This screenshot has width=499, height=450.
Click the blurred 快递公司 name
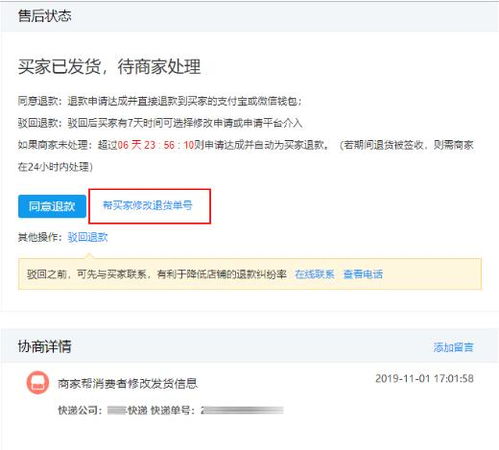[x=117, y=410]
